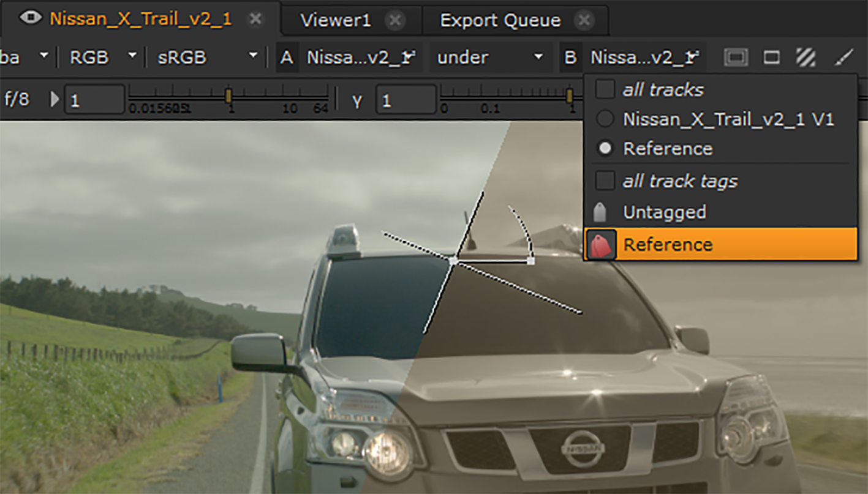Switch to the Viewer1 tab
Screen dimensions: 868x494
point(336,20)
